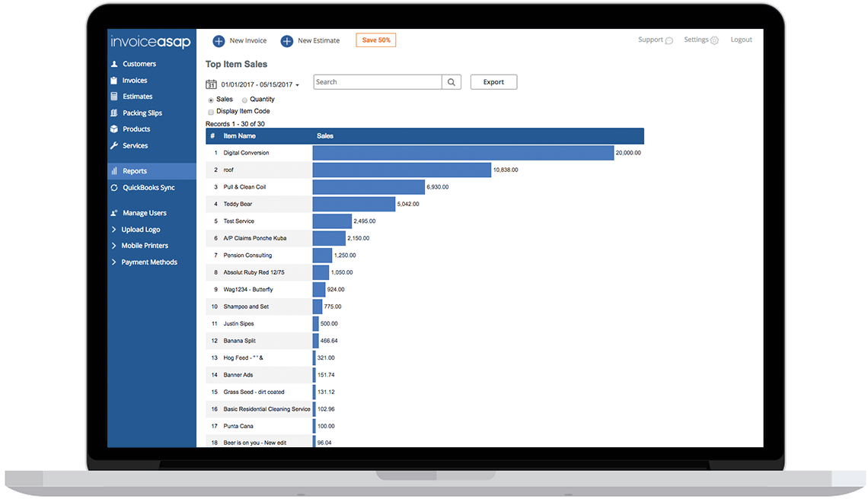Viewport: 868px width, 499px height.
Task: Click the Save 50% offer button
Action: (376, 40)
